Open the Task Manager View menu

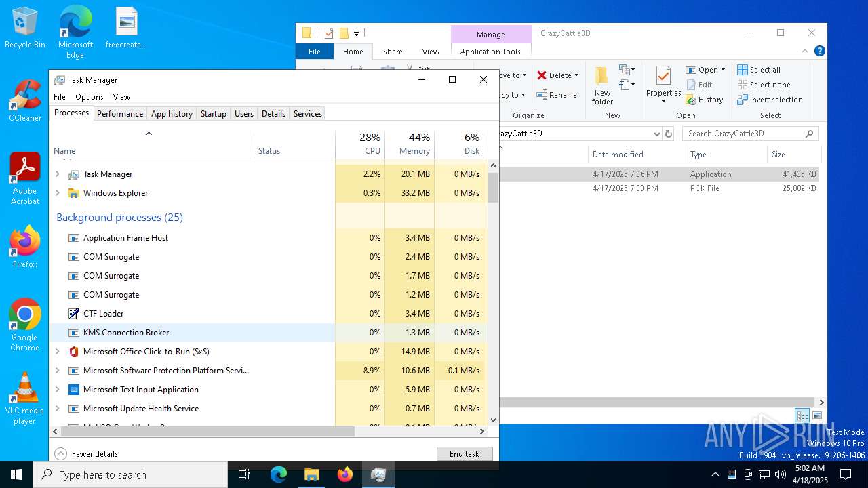121,97
